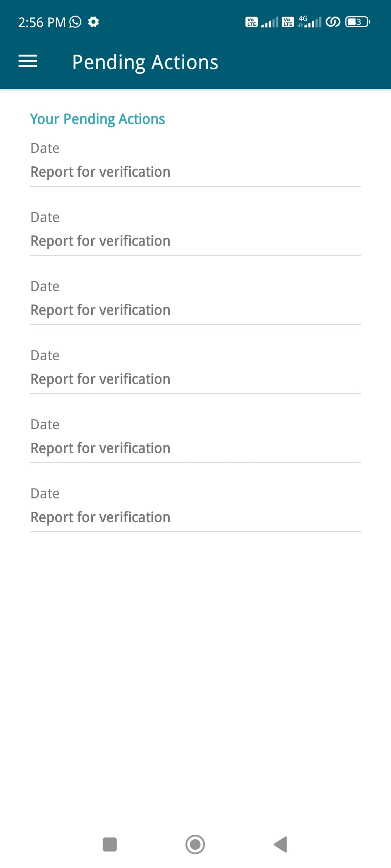This screenshot has width=391, height=868.
Task: Open the first Report for verification entry
Action: (101, 172)
